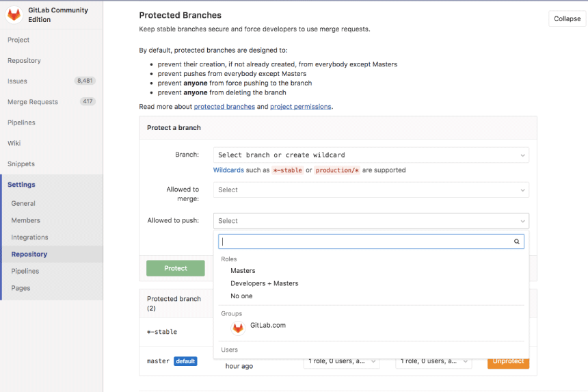Click the Roles section label

pyautogui.click(x=229, y=259)
